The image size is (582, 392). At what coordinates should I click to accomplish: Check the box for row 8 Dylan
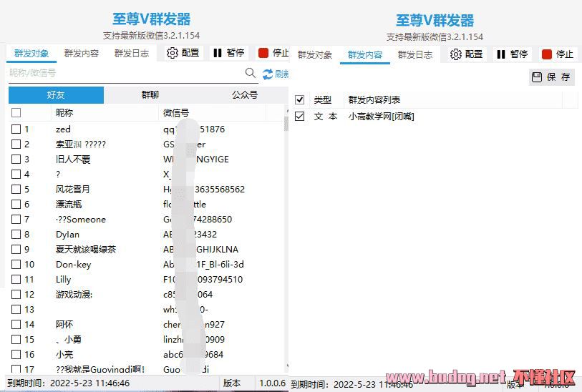tap(16, 235)
